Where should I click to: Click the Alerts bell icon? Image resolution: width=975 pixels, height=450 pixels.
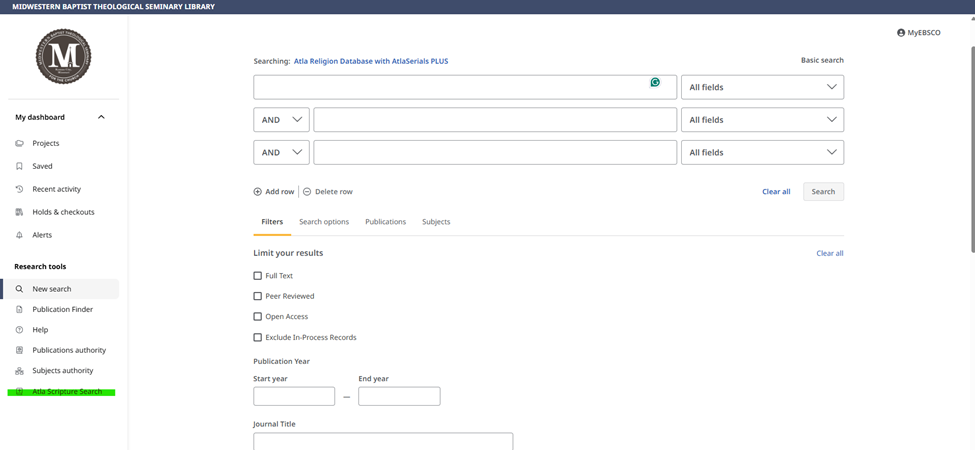coord(19,235)
